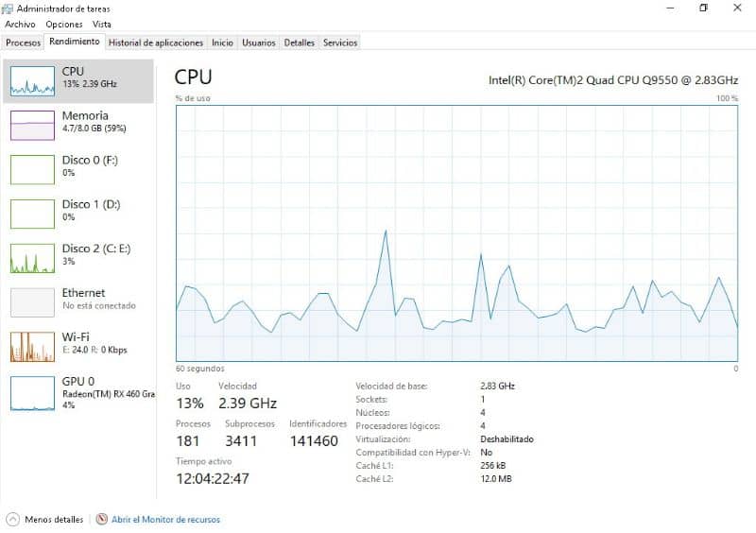
Task: Open the GPU 0 graph icon
Action: point(32,393)
